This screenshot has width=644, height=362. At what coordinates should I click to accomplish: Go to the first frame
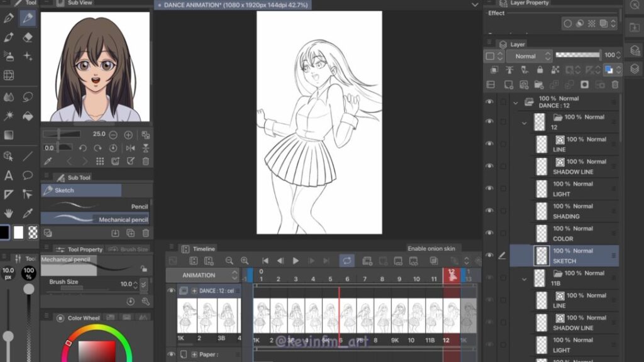pos(265,261)
